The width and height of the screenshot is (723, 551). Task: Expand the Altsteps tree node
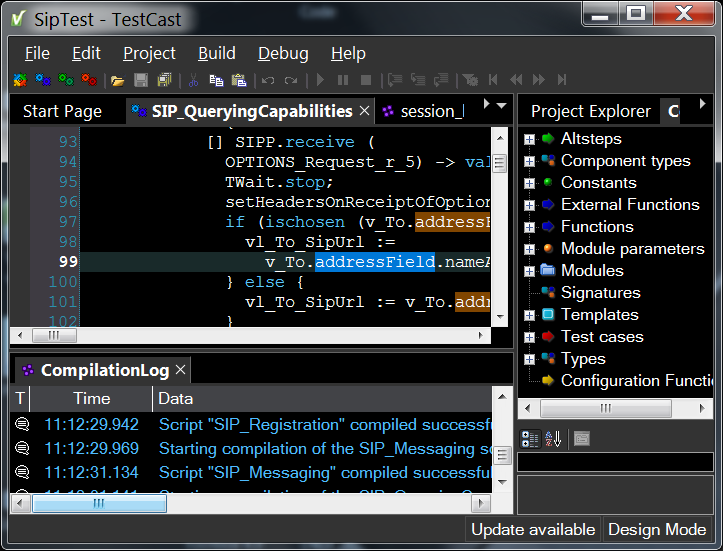click(x=529, y=139)
